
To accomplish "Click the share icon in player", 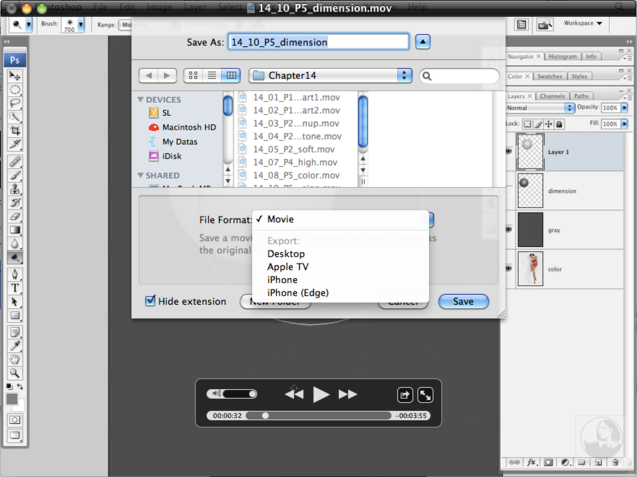I will [405, 395].
